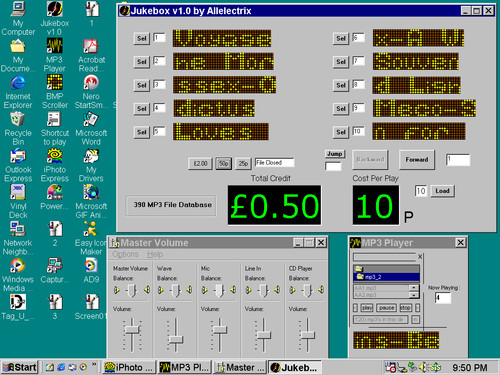Screen dimensions: 500x375
Task: Click stop in the MP3 Player
Action: point(405,308)
